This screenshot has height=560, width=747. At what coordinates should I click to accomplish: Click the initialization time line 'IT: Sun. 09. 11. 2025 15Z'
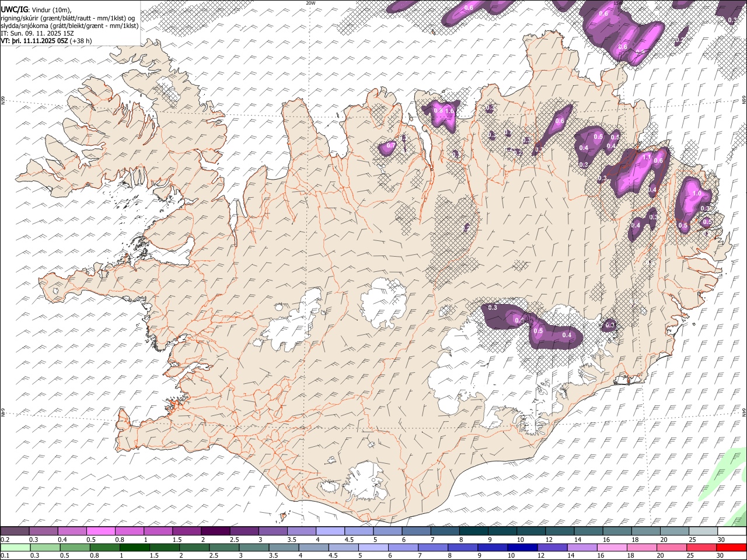[37, 33]
